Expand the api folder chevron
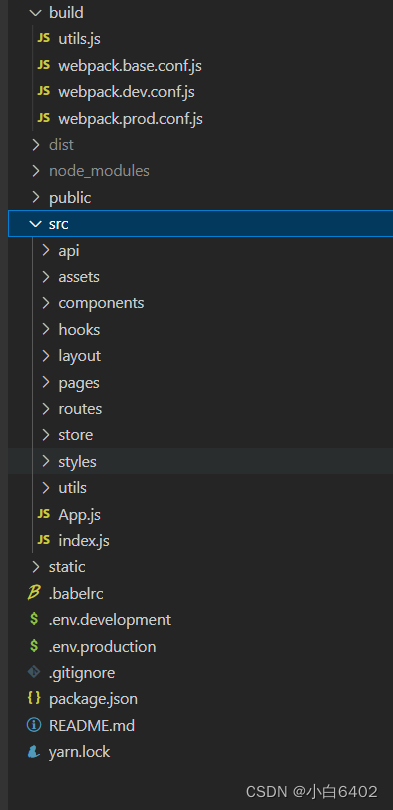393x810 pixels. (46, 251)
